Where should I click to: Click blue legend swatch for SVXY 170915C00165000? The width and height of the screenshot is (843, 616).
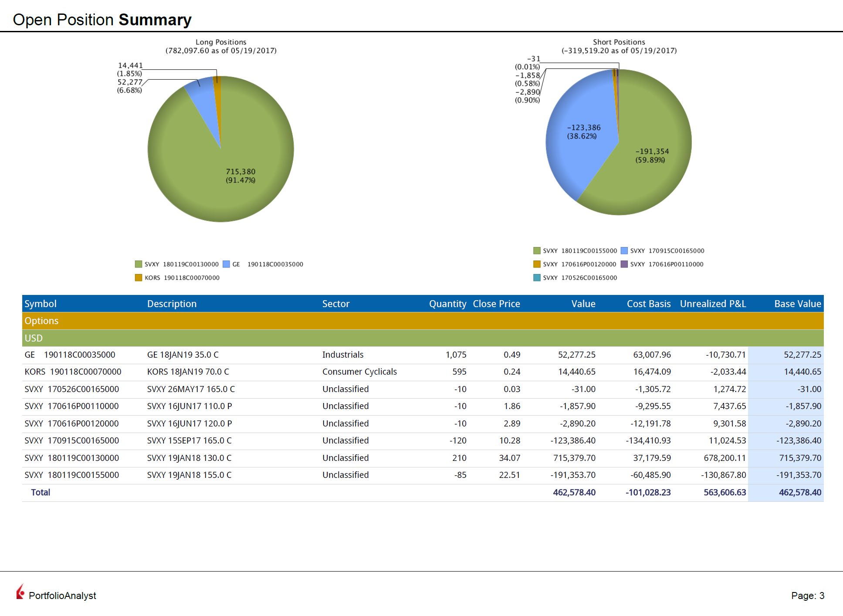(x=624, y=250)
